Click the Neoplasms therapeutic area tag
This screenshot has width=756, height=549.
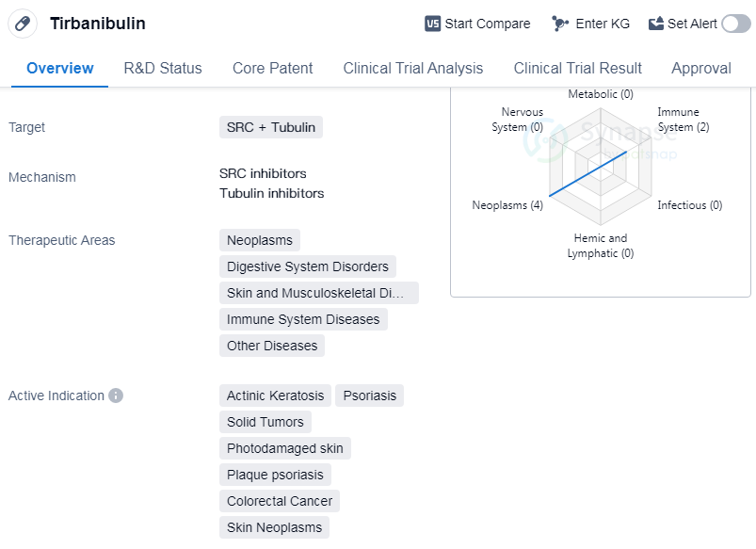260,240
